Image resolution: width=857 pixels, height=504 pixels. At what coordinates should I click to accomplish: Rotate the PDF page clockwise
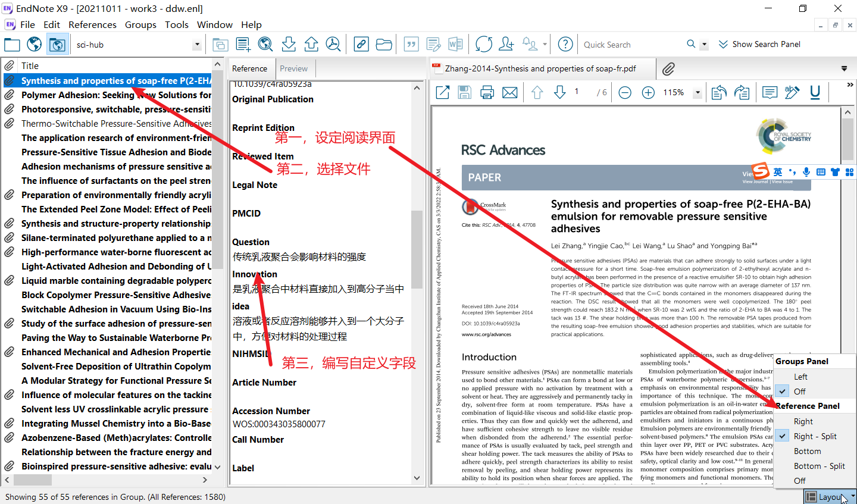point(742,92)
